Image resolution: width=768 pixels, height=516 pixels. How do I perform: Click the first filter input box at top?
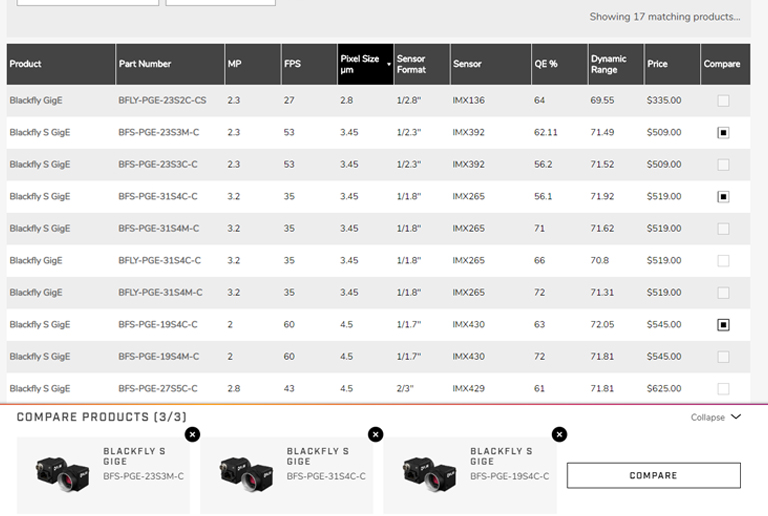88,2
